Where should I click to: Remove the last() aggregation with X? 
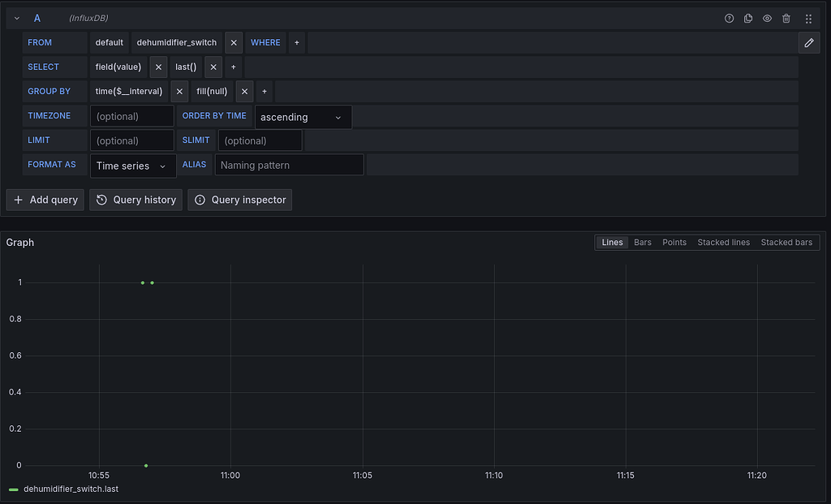[213, 67]
